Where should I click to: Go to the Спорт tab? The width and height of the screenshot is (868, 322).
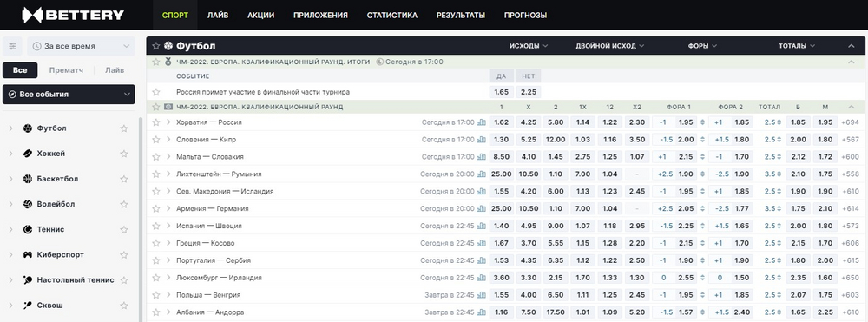point(175,15)
